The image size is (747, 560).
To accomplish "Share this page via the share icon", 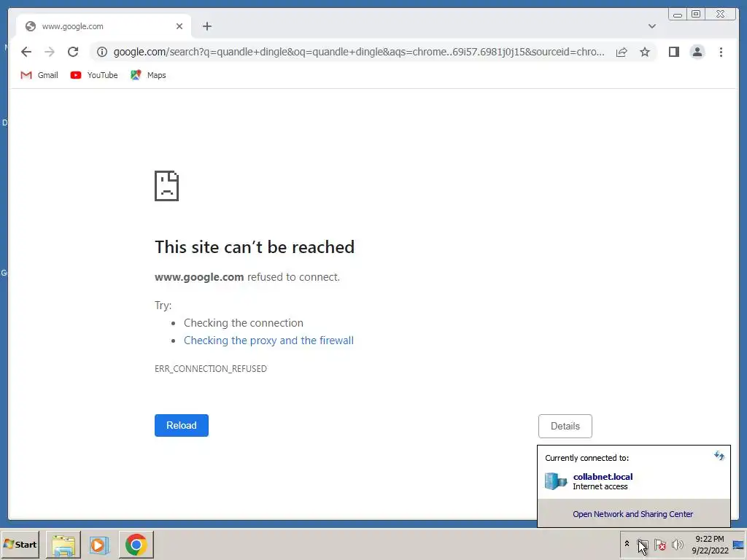I will [622, 52].
